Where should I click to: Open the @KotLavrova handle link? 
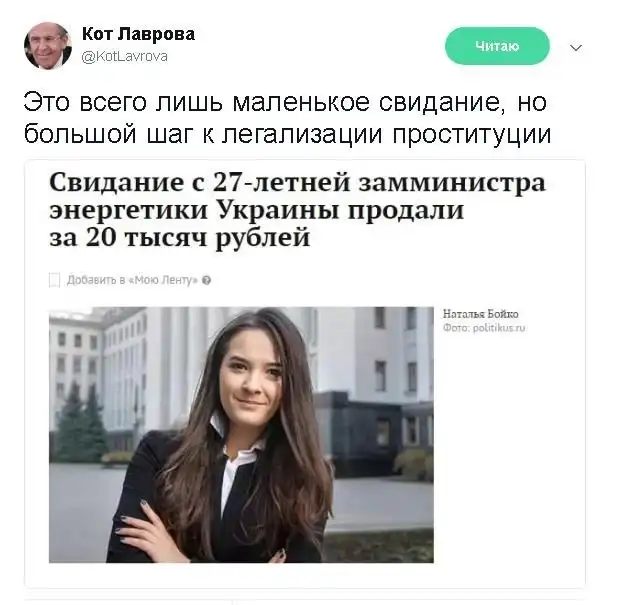tap(124, 56)
